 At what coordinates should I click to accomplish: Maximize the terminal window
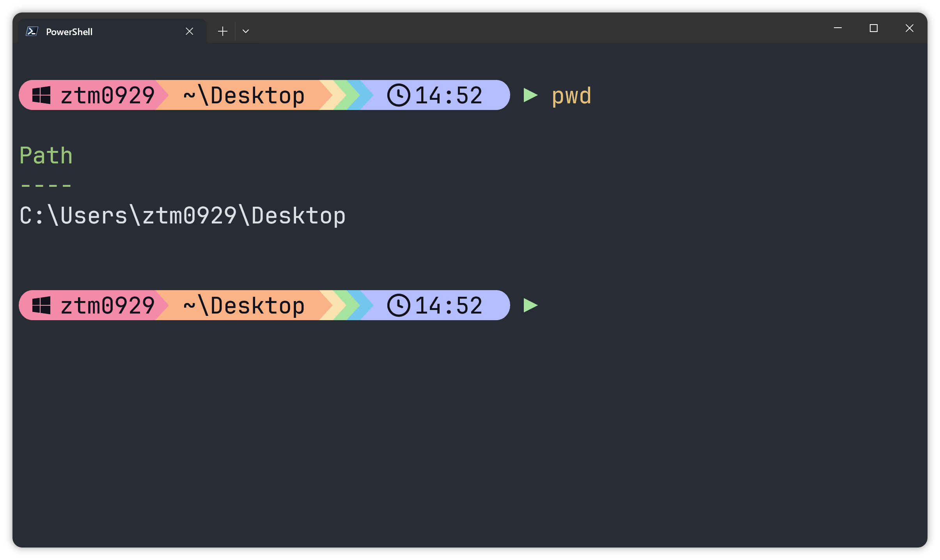(874, 28)
